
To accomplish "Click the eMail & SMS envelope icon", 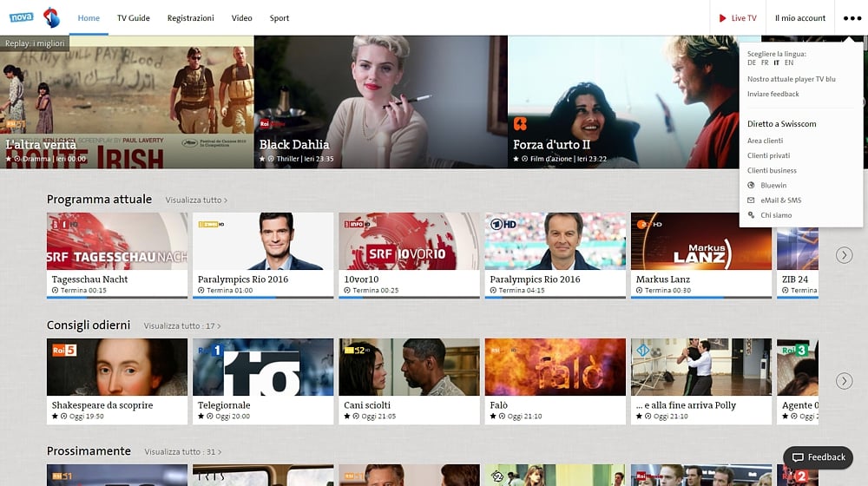I will point(751,200).
